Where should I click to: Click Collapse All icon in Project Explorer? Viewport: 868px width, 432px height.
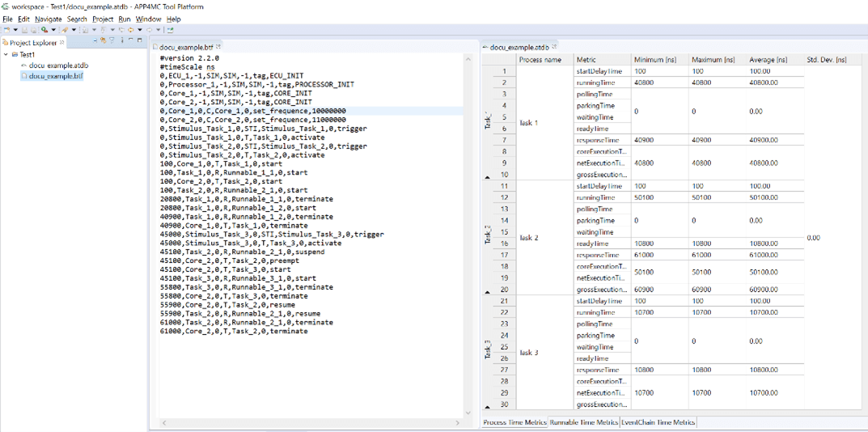(x=95, y=40)
